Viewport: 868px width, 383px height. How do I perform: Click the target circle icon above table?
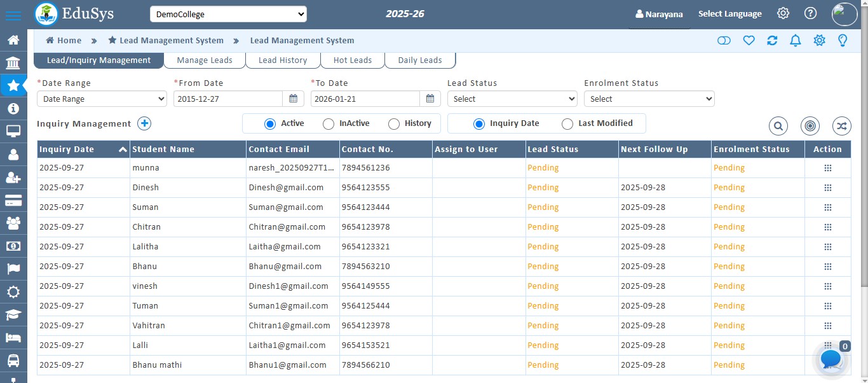pos(810,126)
